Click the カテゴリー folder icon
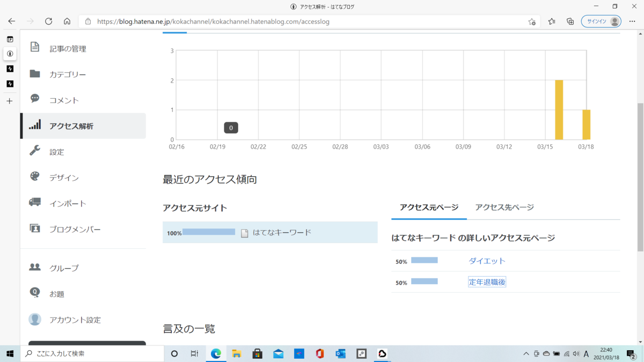This screenshot has height=362, width=644. click(x=35, y=74)
